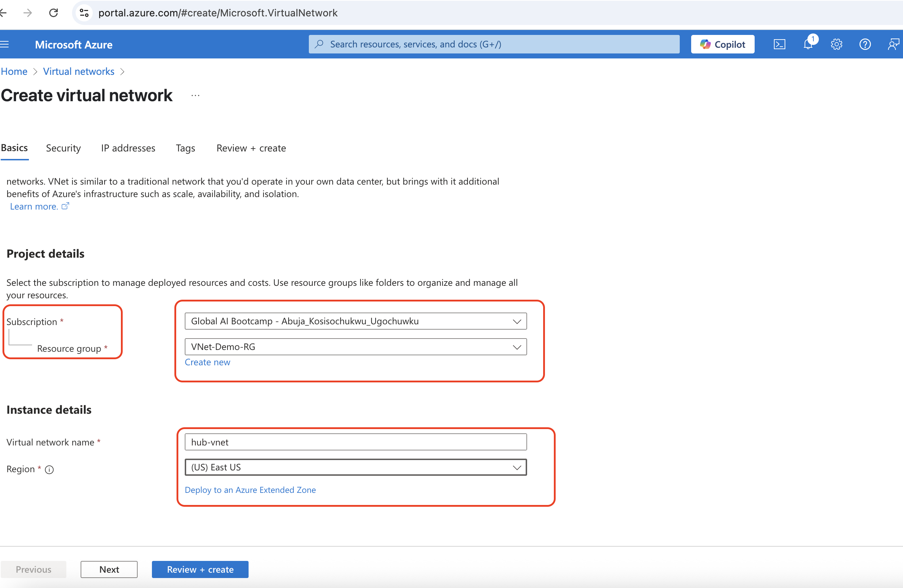Click the Project details heading
This screenshot has height=588, width=903.
[x=46, y=254]
